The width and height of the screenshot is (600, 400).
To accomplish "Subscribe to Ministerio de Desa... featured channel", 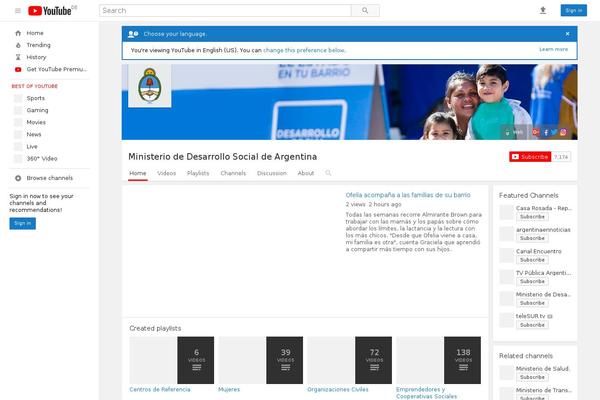I will coord(532,303).
